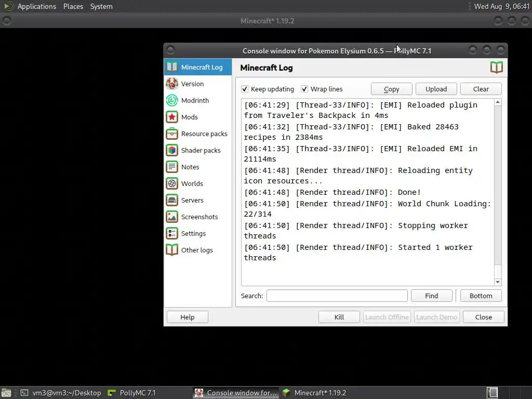532x399 pixels.
Task: Click log line 'Stopping worker threads'
Action: click(355, 230)
